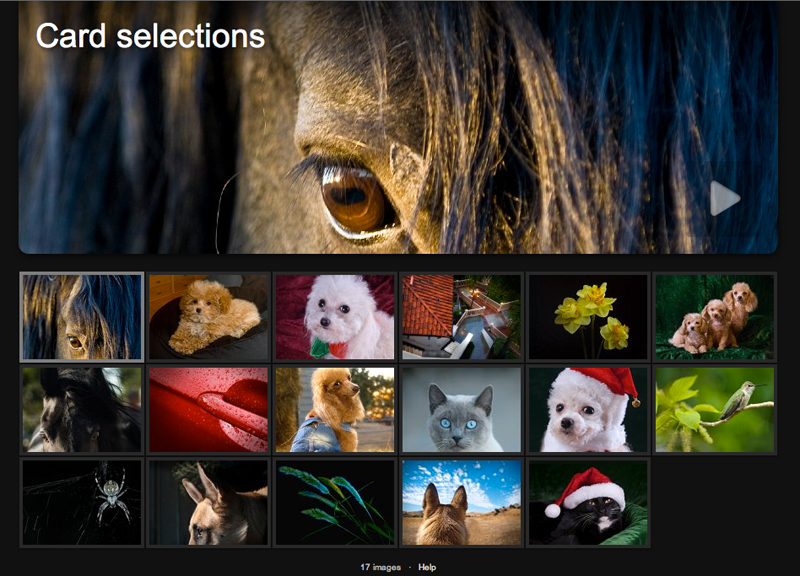The height and width of the screenshot is (576, 800).
Task: Select the hummingbird on branch thumbnail
Action: point(714,410)
